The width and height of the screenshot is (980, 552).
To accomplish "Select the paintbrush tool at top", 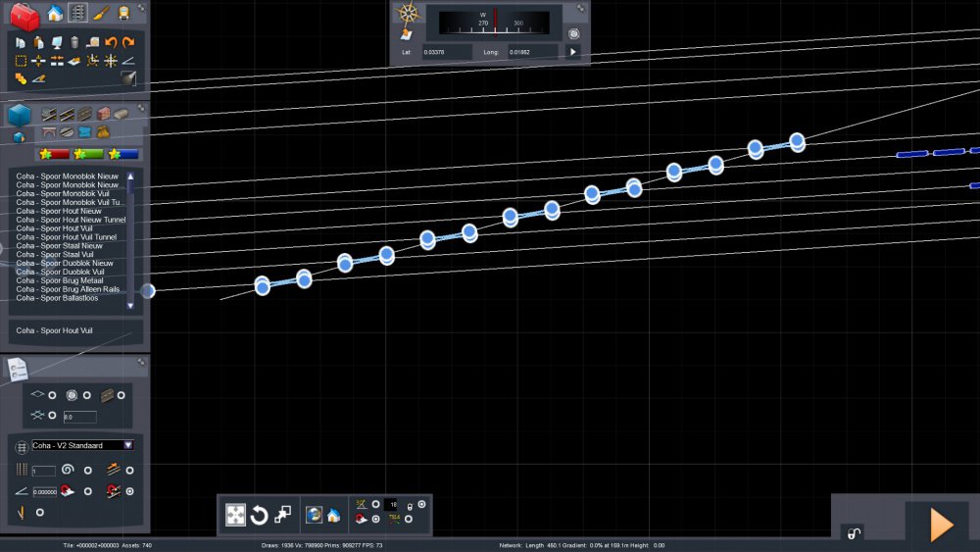I will (x=101, y=14).
